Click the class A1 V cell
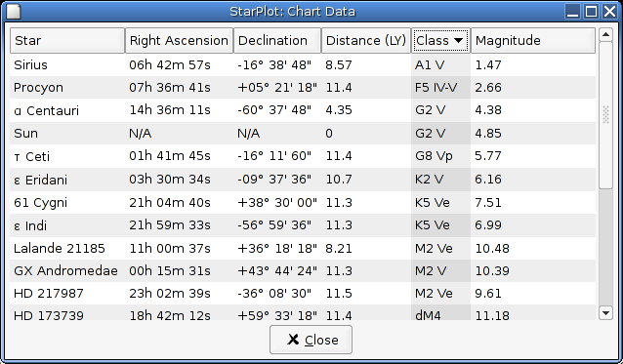 click(430, 64)
